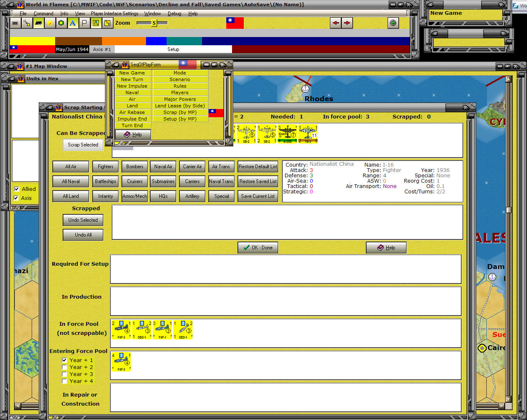Toggle map text labels with the blue A icon
The height and width of the screenshot is (420, 527).
[x=73, y=23]
